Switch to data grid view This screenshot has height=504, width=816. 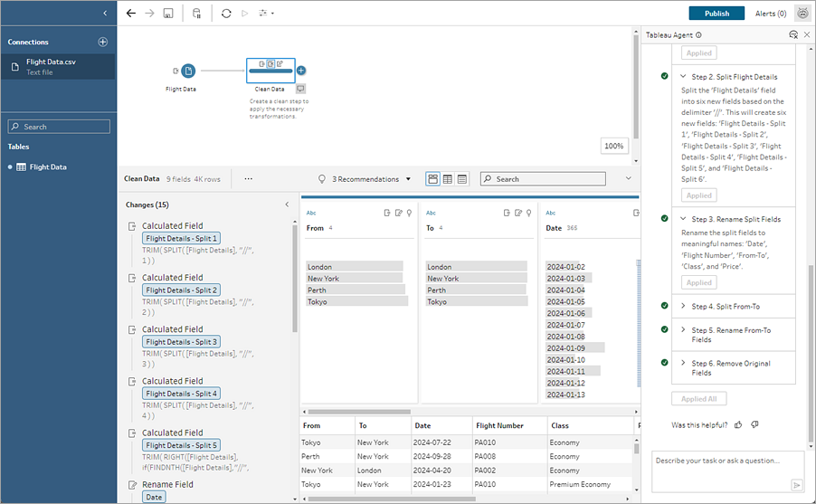pyautogui.click(x=447, y=179)
